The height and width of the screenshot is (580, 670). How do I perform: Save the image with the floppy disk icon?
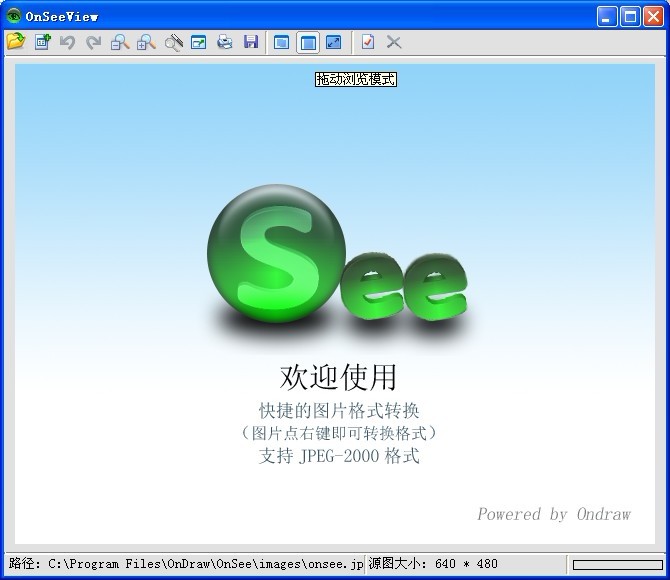point(251,42)
